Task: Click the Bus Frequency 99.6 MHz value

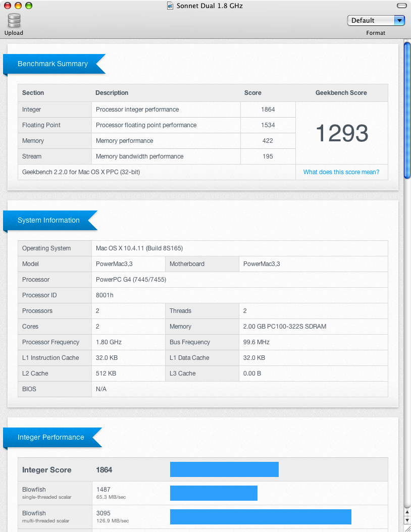Action: (x=256, y=342)
